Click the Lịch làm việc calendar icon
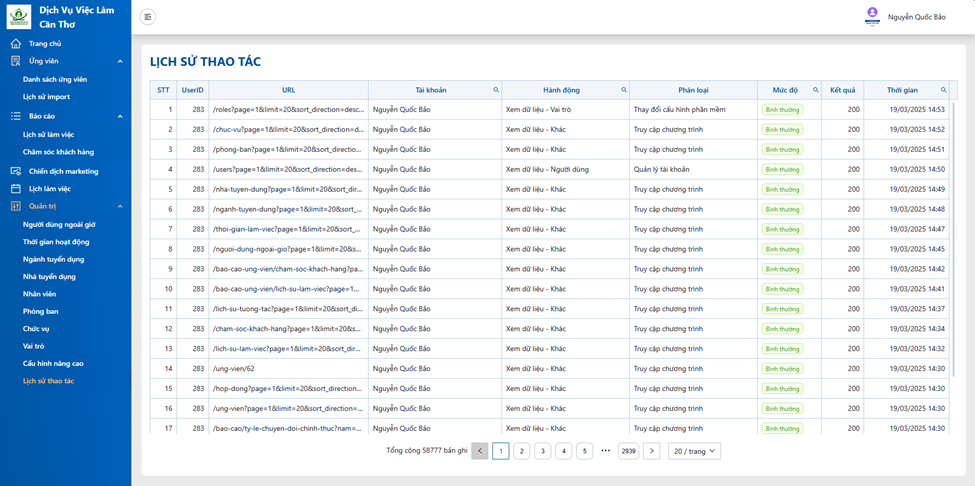 (16, 188)
